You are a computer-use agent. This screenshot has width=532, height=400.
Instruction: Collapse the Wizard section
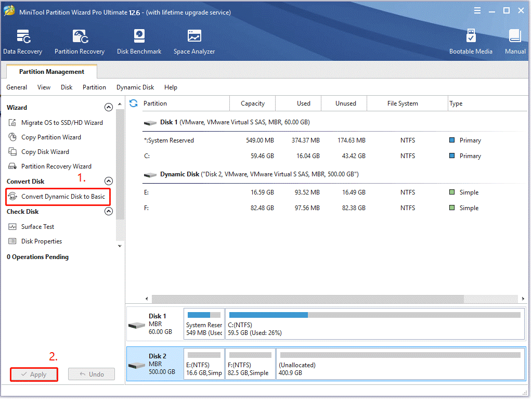tap(109, 107)
